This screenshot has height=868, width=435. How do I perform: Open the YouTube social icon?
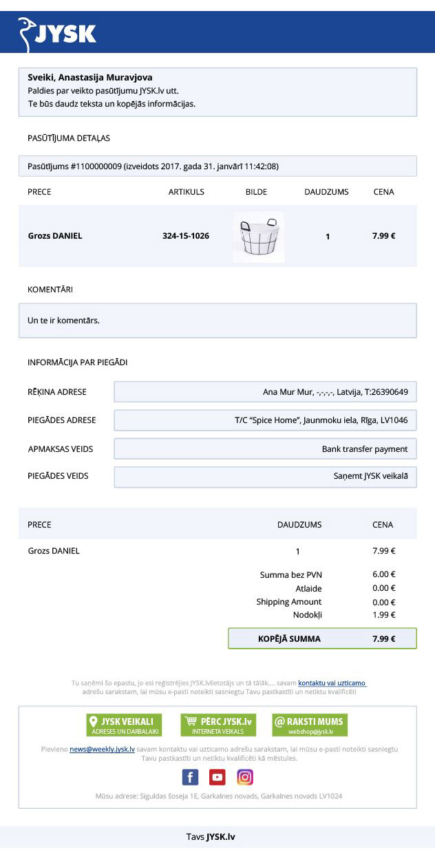217,777
